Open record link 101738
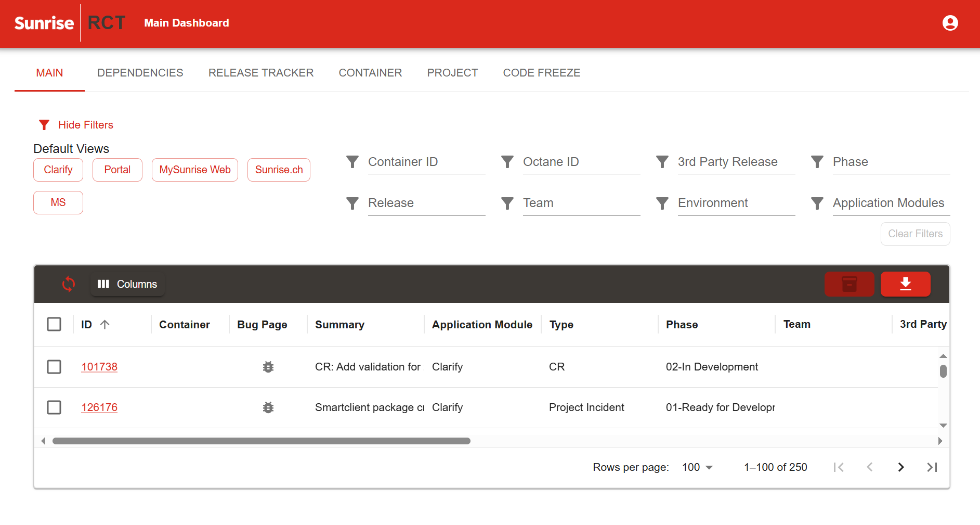This screenshot has height=525, width=980. pyautogui.click(x=99, y=367)
